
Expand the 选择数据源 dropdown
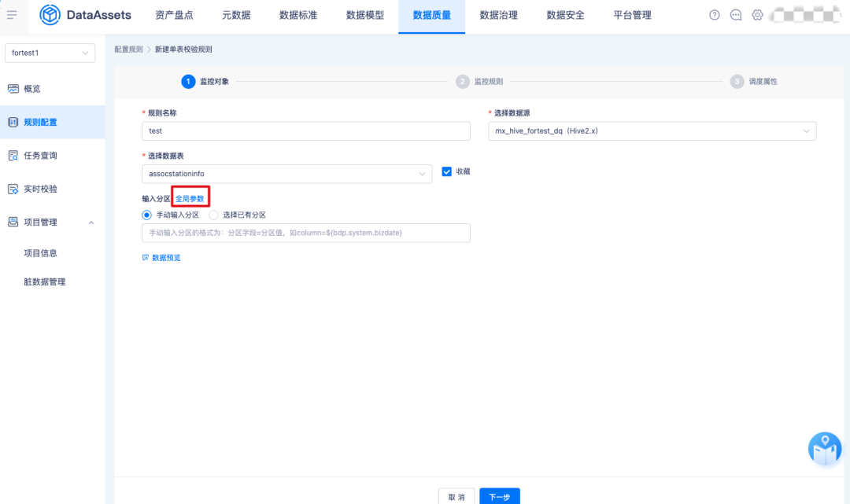coord(652,131)
